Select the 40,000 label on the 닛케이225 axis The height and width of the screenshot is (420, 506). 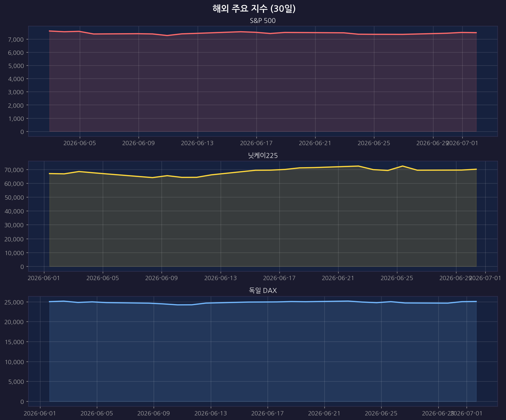[x=14, y=211]
